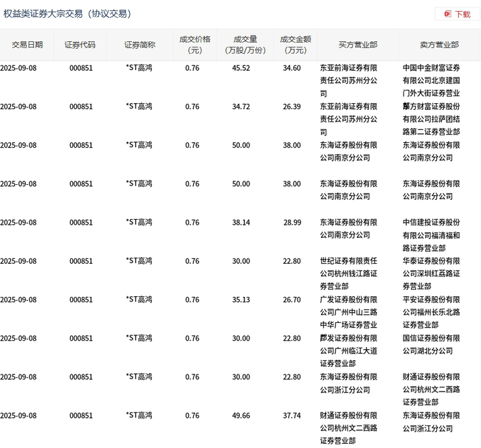The height and width of the screenshot is (448, 481).
Task: Click the *ST高鸿 name in 45.52 row
Action: (139, 68)
